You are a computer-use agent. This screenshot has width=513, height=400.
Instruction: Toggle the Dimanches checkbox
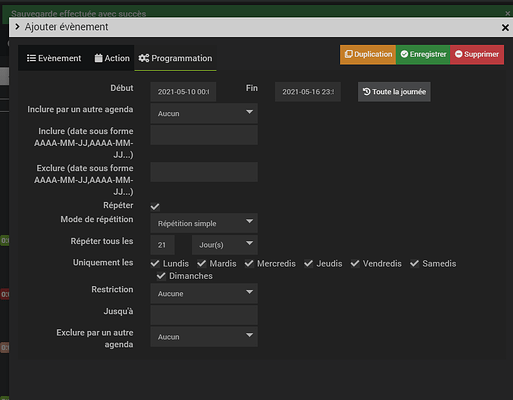161,276
